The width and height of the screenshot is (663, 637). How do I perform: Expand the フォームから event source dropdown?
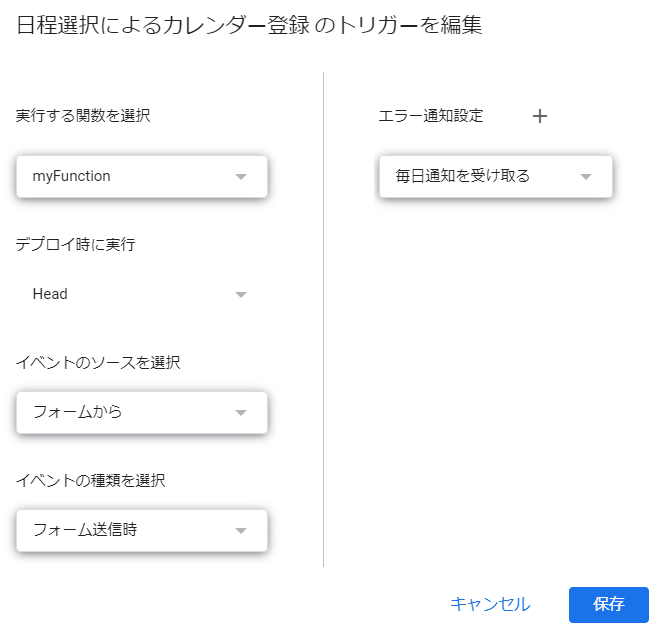[130, 412]
